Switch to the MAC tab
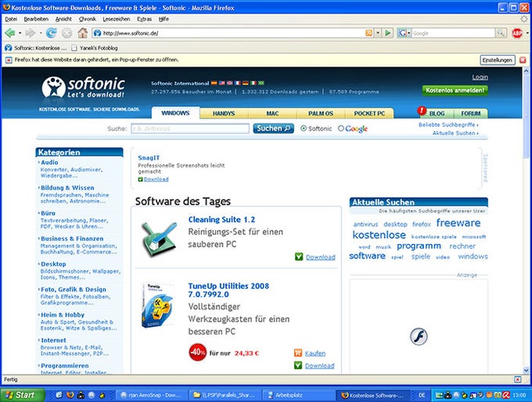Image resolution: width=532 pixels, height=402 pixels. [272, 113]
